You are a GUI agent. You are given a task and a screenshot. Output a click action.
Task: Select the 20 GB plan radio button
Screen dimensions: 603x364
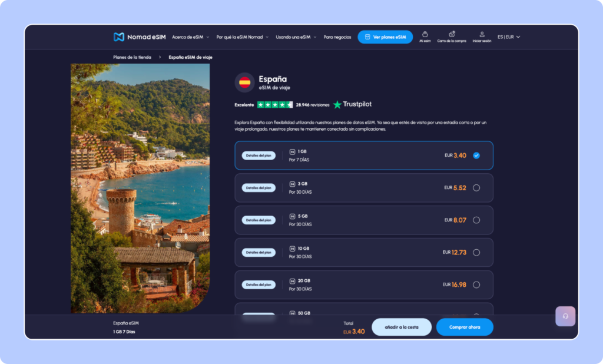pyautogui.click(x=476, y=284)
